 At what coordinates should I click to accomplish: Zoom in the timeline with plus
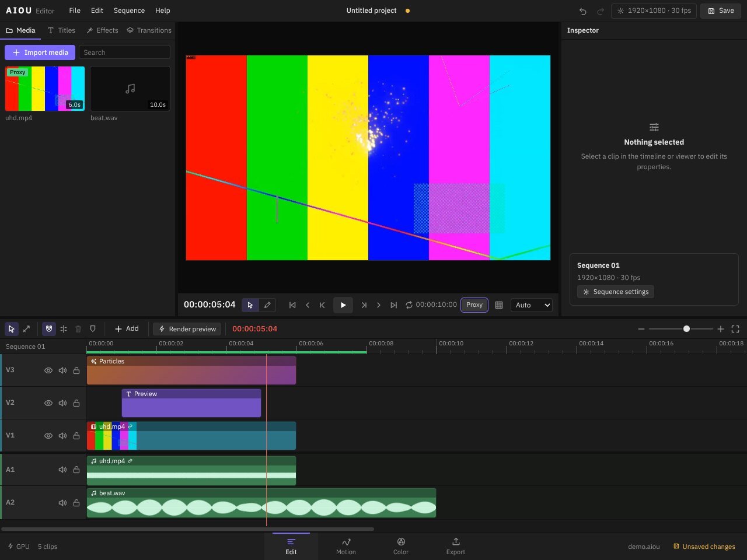721,329
